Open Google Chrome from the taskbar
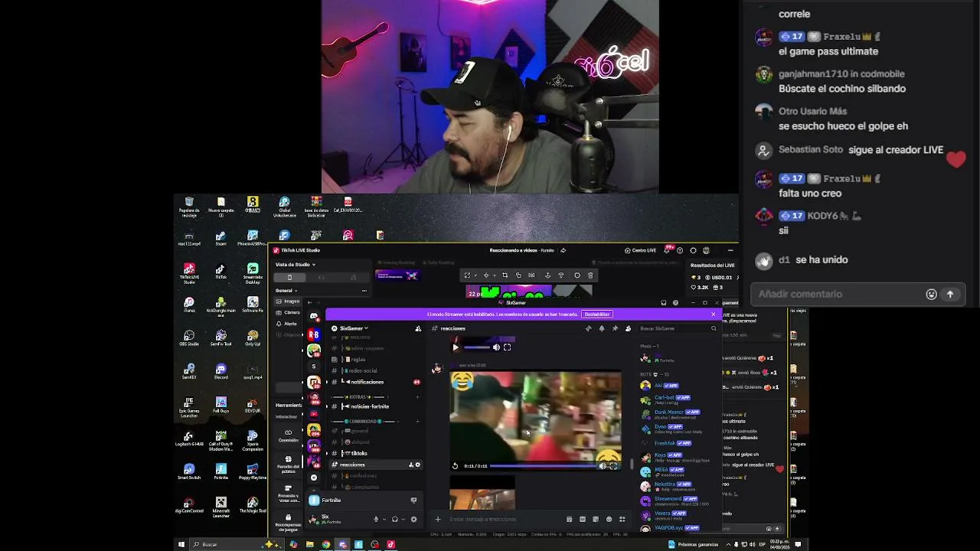The image size is (980, 551). click(x=326, y=544)
